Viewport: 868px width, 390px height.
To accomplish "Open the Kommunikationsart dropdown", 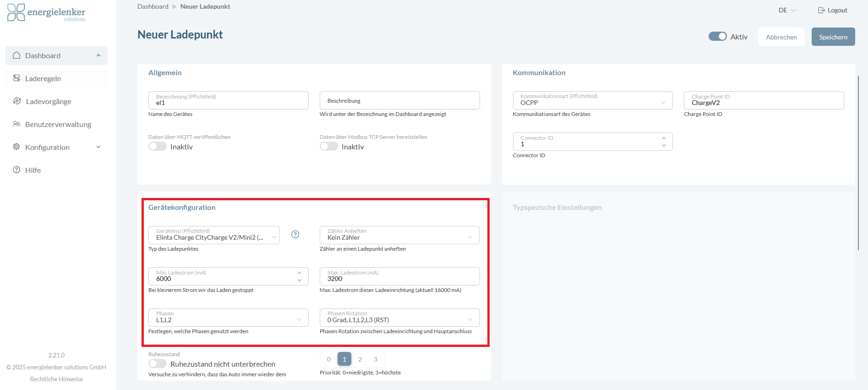I will pos(592,100).
